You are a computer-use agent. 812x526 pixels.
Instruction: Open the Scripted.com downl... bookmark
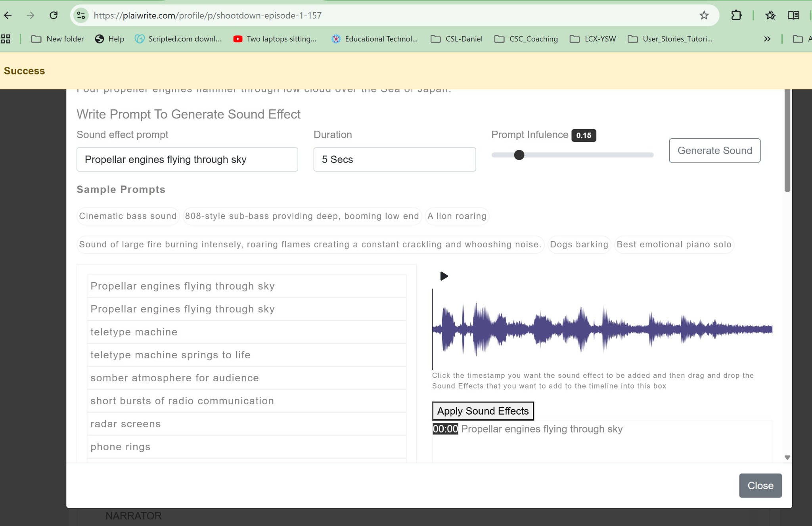[x=178, y=39]
